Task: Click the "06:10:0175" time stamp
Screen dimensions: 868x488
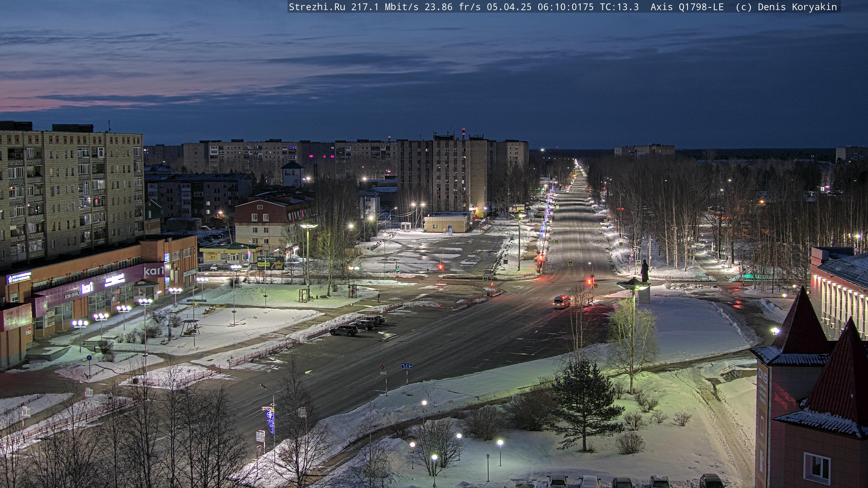Action: [x=566, y=7]
